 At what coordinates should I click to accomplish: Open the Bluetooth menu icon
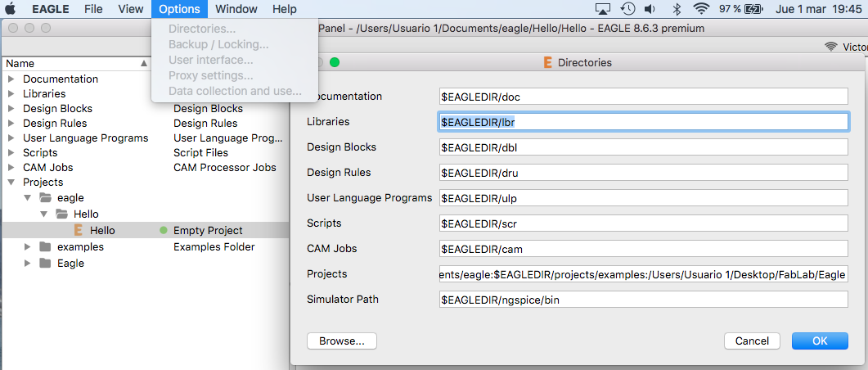[677, 9]
